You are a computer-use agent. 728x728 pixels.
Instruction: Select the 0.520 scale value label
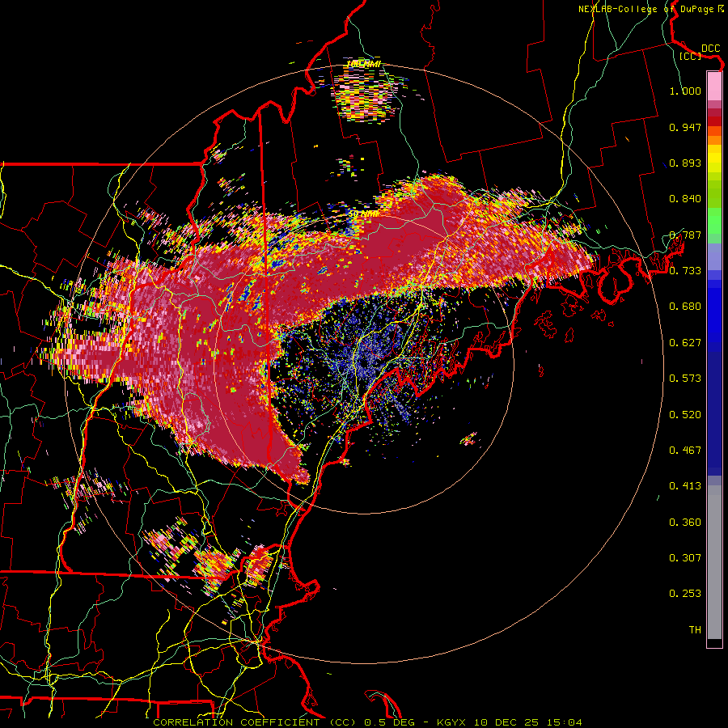[685, 415]
